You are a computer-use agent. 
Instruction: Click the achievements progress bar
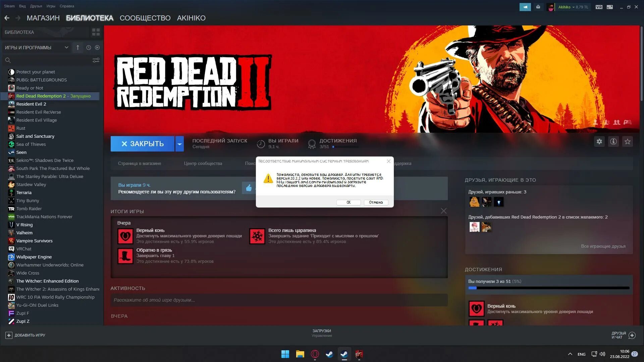549,288
